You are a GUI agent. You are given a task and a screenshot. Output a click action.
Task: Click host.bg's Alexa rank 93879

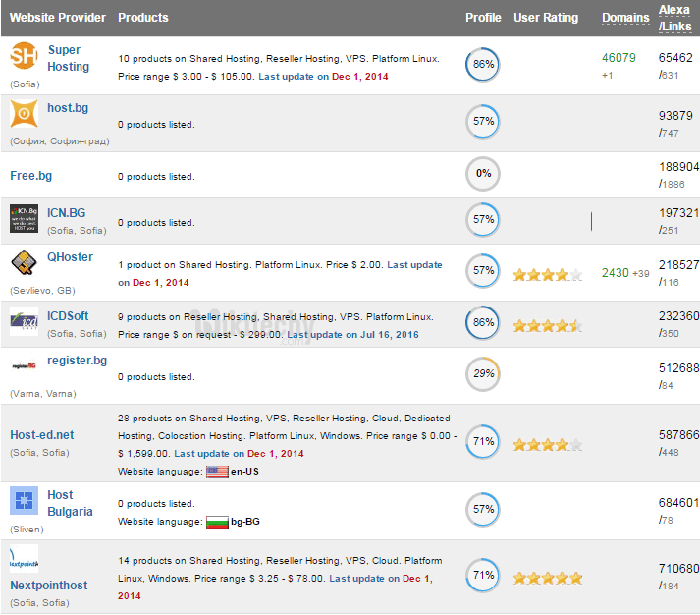(x=675, y=116)
